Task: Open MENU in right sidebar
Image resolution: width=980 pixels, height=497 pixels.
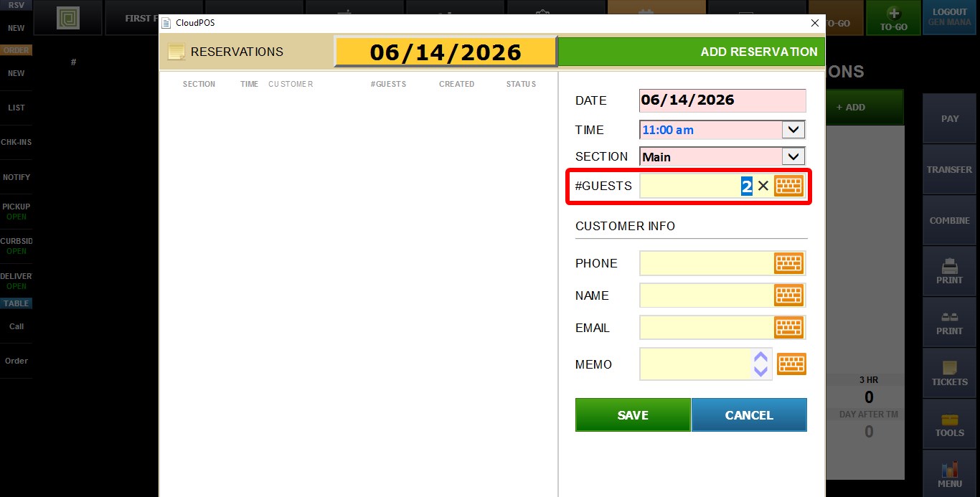Action: (950, 474)
